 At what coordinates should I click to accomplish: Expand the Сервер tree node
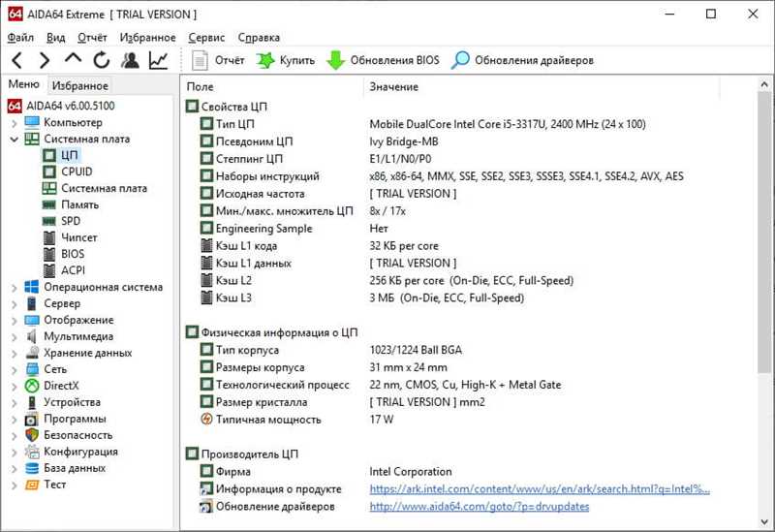tap(15, 303)
